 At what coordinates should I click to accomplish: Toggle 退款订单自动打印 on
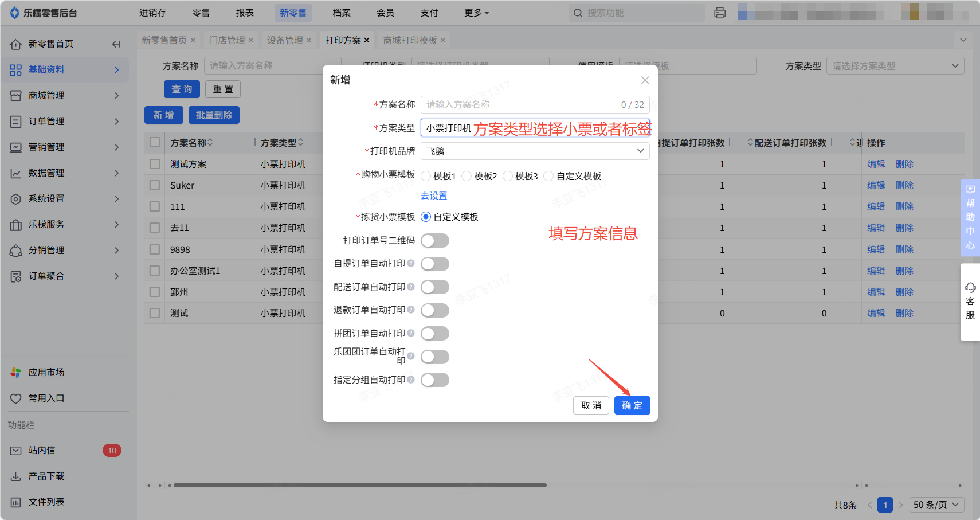[x=434, y=310]
